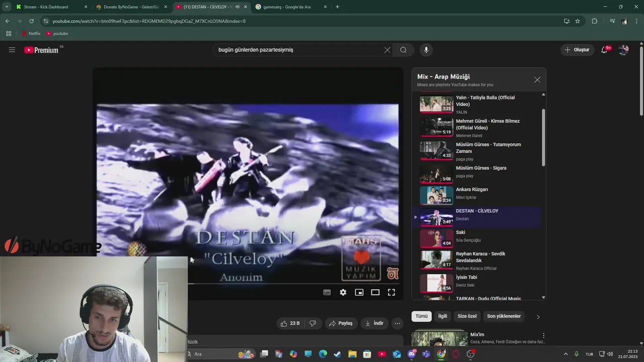644x362 pixels.
Task: Click the Paylaş share button
Action: pos(341,323)
